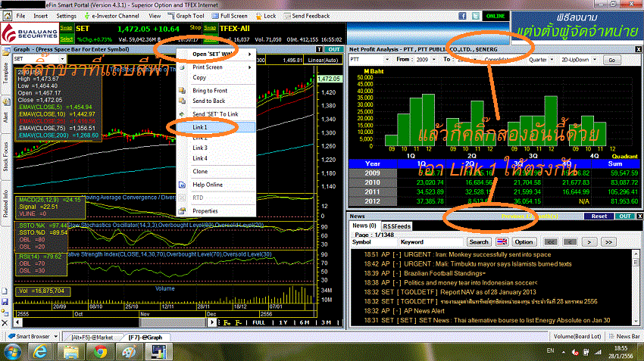Switch to the RSSFeeds tab
Screen dimensions: 644x361
pyautogui.click(x=396, y=226)
